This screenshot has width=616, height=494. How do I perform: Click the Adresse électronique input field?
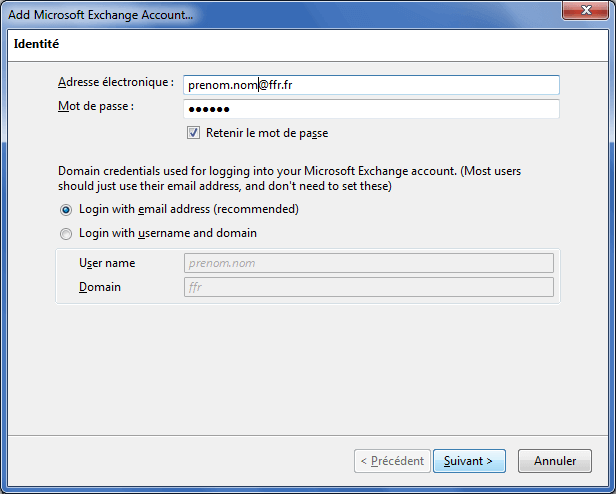371,85
